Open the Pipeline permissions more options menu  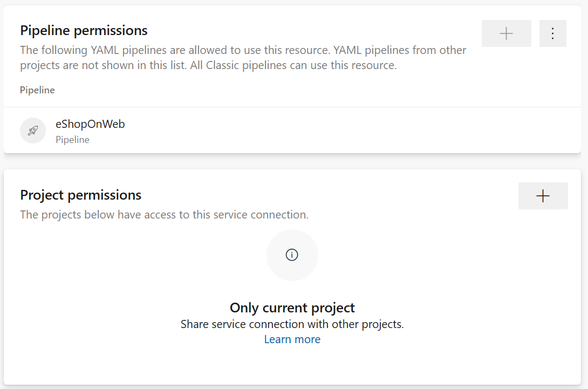552,33
